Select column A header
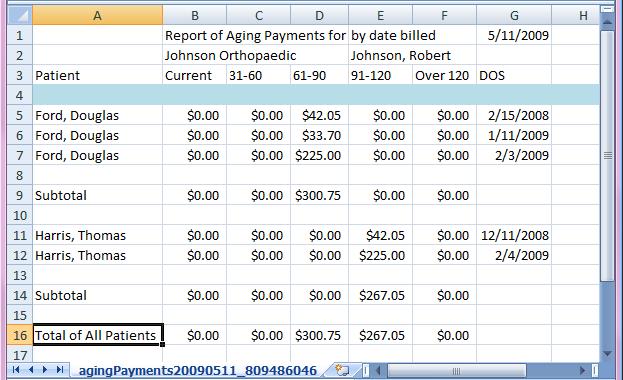The width and height of the screenshot is (623, 380). [x=97, y=16]
